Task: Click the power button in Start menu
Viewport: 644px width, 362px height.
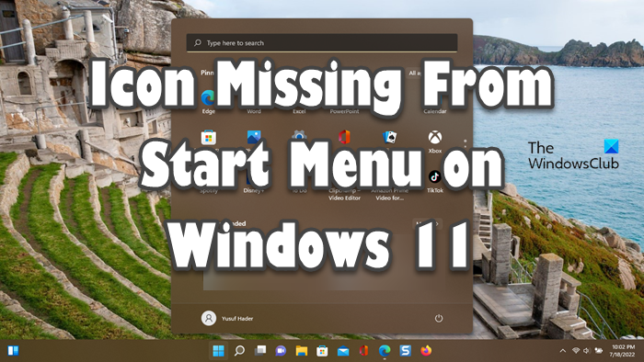Action: (x=439, y=319)
